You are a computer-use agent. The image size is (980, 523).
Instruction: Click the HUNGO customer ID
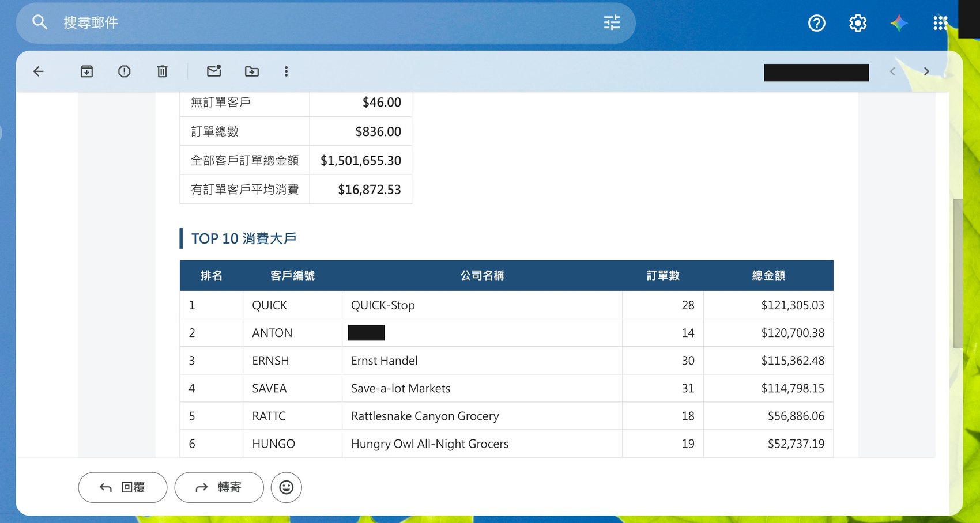pyautogui.click(x=273, y=444)
